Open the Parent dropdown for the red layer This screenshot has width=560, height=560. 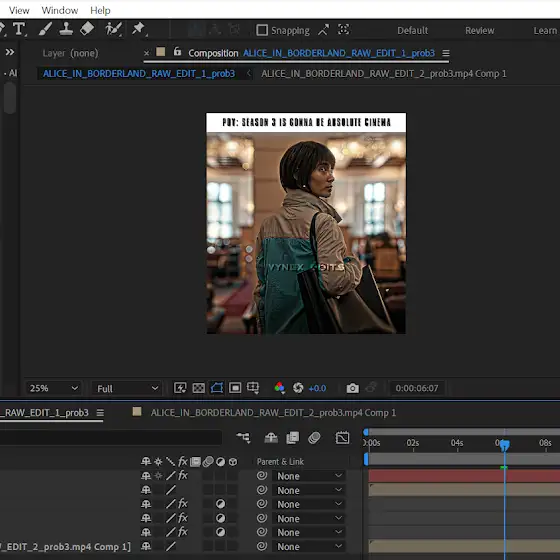[x=308, y=476]
